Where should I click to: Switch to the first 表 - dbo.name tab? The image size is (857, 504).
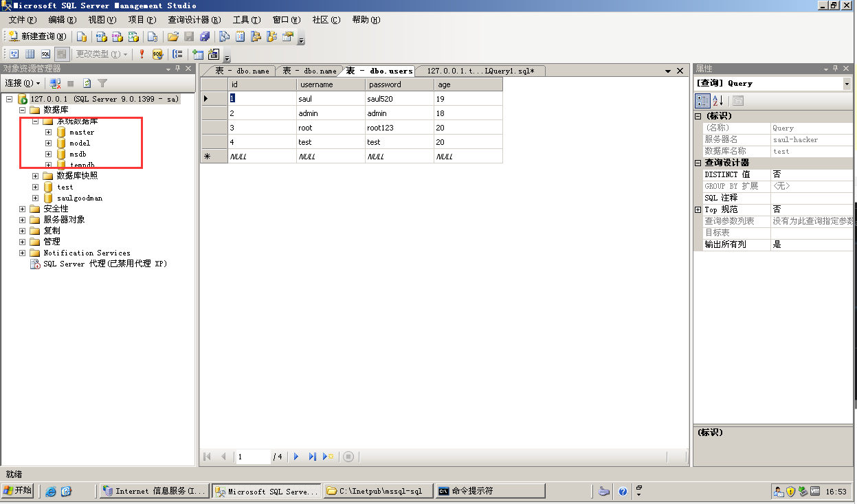tap(242, 71)
